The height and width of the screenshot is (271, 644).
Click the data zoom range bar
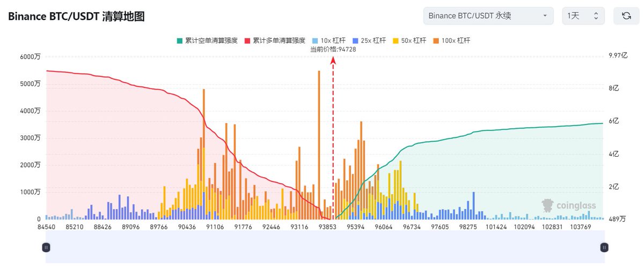(325, 247)
